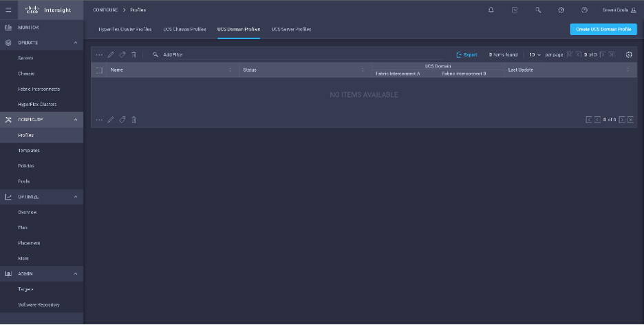Open table column settings gear
This screenshot has width=644, height=325.
629,54
